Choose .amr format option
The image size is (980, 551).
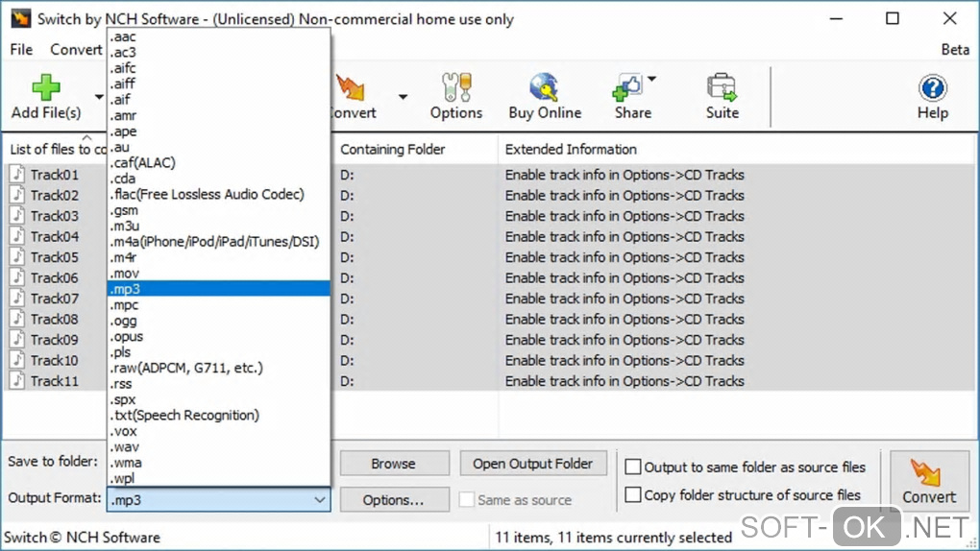click(x=218, y=115)
